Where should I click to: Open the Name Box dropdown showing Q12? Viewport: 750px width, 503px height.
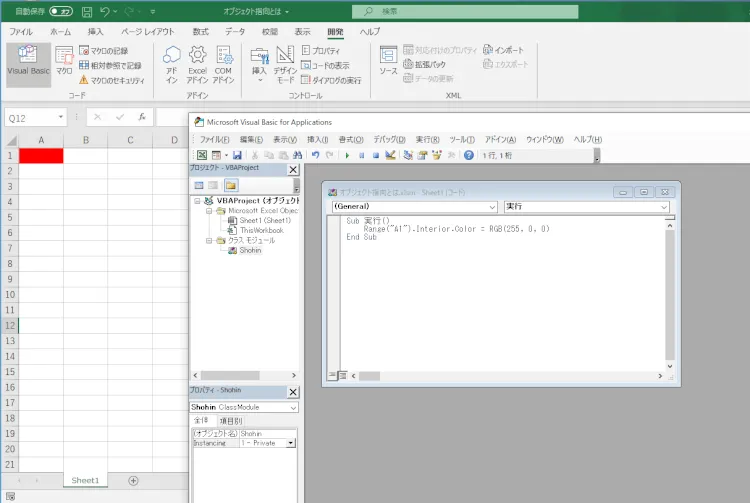[61, 117]
